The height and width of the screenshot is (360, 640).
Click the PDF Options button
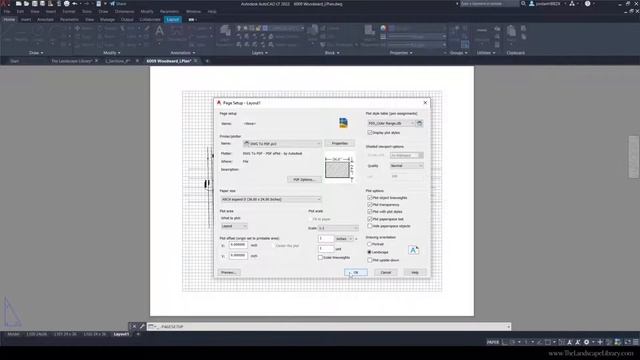click(304, 180)
